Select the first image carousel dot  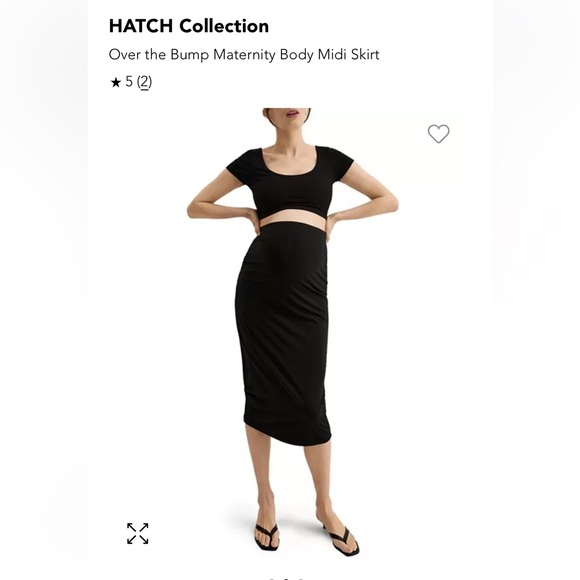point(272,579)
